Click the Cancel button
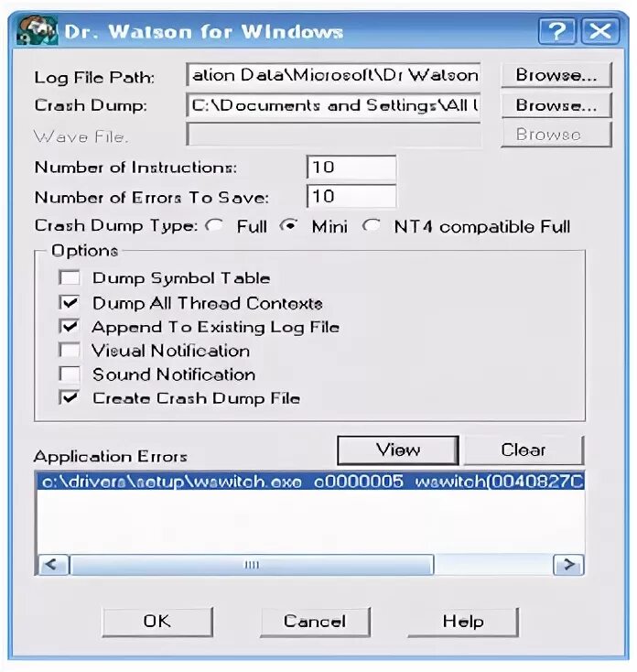Screen dimensions: 637x672 315,622
